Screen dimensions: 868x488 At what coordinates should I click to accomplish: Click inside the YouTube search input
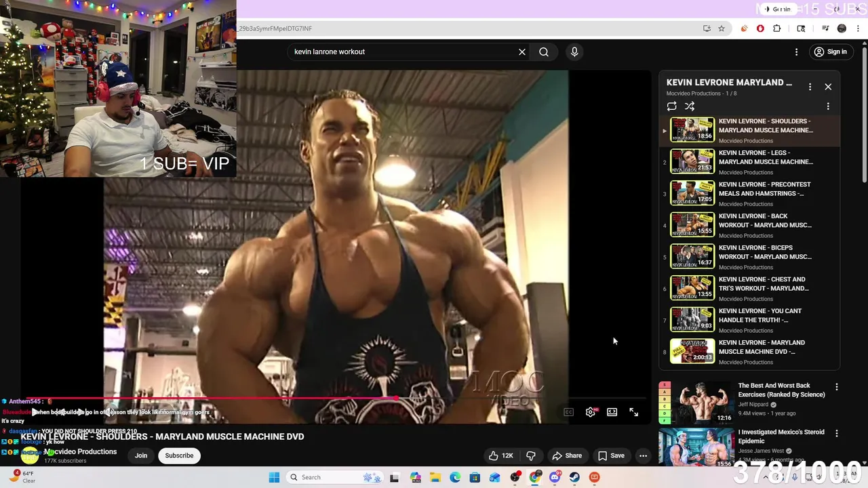tap(403, 52)
